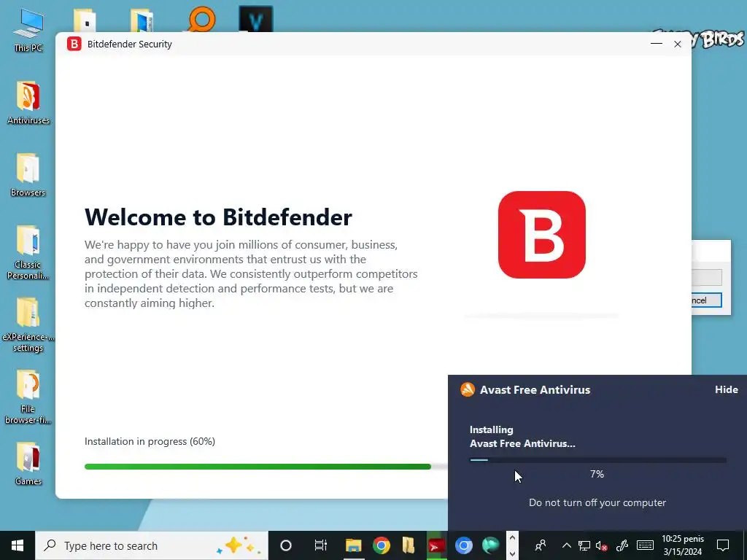This screenshot has height=560, width=747.
Task: Open the Browsers desktop folder
Action: 28,174
